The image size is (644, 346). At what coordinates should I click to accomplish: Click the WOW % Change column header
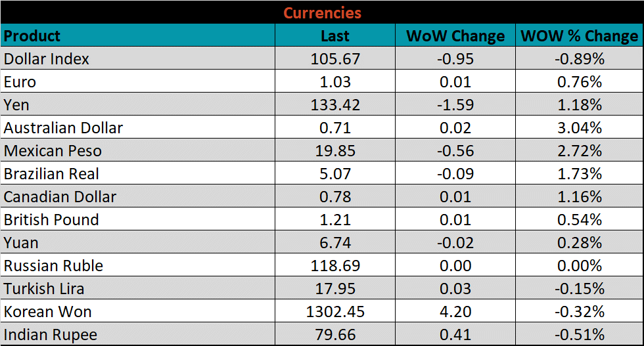(579, 35)
